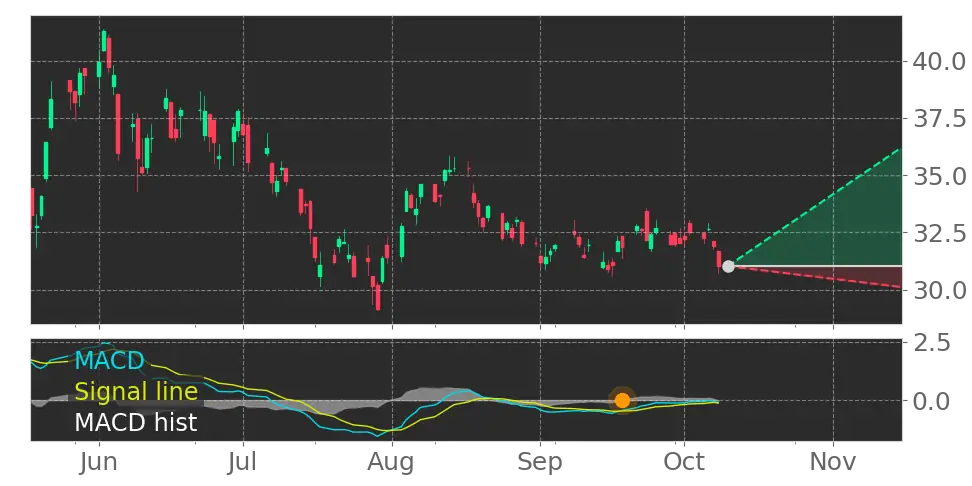Click the Jun month label

coord(99,463)
